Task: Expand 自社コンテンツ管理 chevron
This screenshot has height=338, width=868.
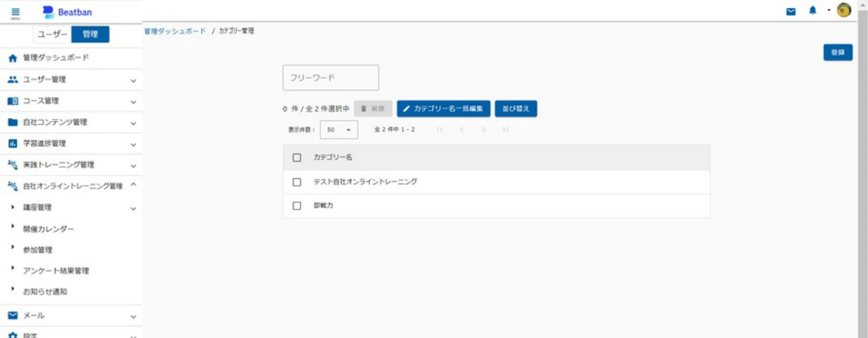Action: (x=133, y=124)
